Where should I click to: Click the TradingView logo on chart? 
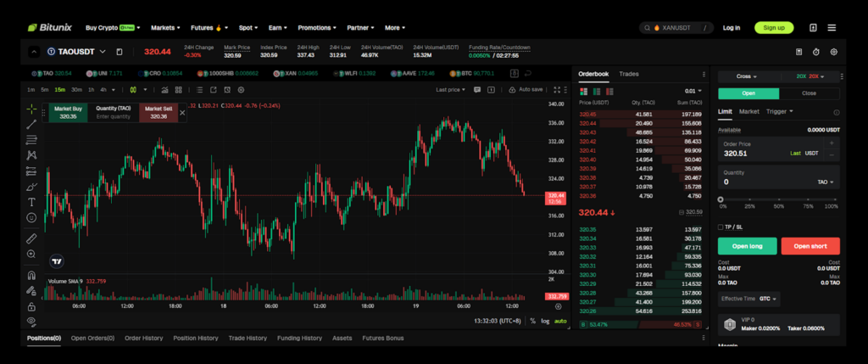(57, 261)
